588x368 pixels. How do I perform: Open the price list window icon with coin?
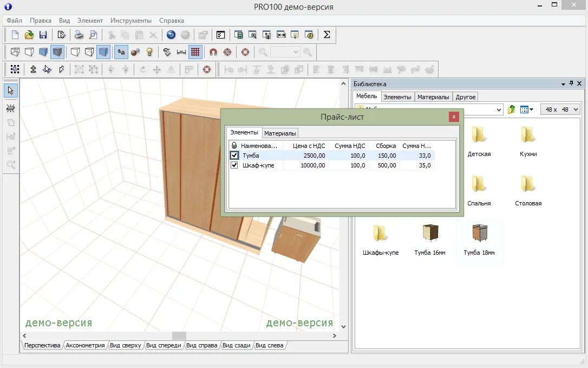(309, 35)
